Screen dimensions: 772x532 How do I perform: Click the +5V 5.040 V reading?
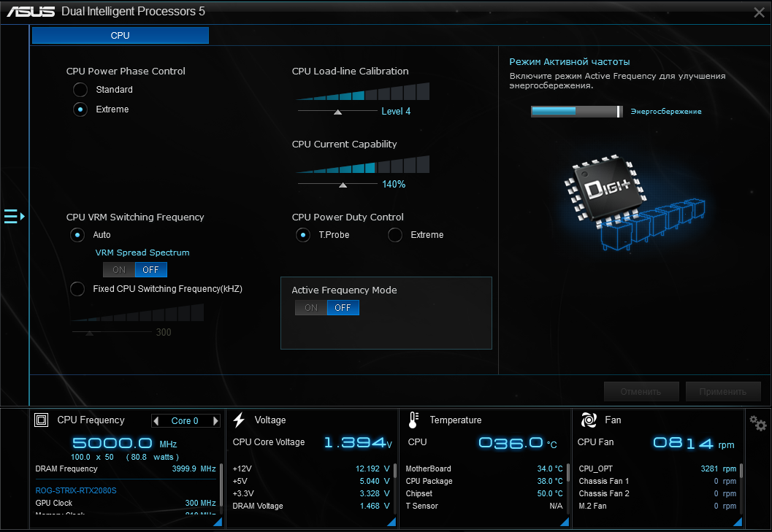point(375,481)
